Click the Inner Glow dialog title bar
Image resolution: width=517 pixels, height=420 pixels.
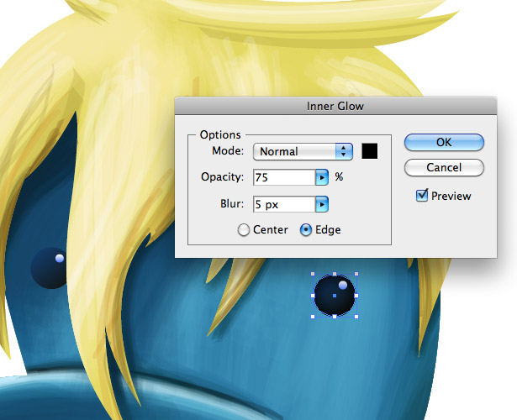[x=335, y=106]
